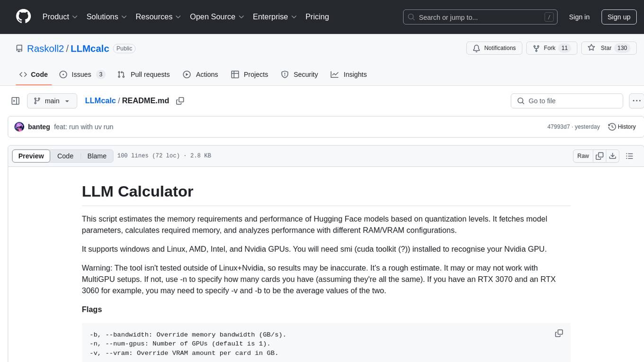Open banteg's avatar

19,127
